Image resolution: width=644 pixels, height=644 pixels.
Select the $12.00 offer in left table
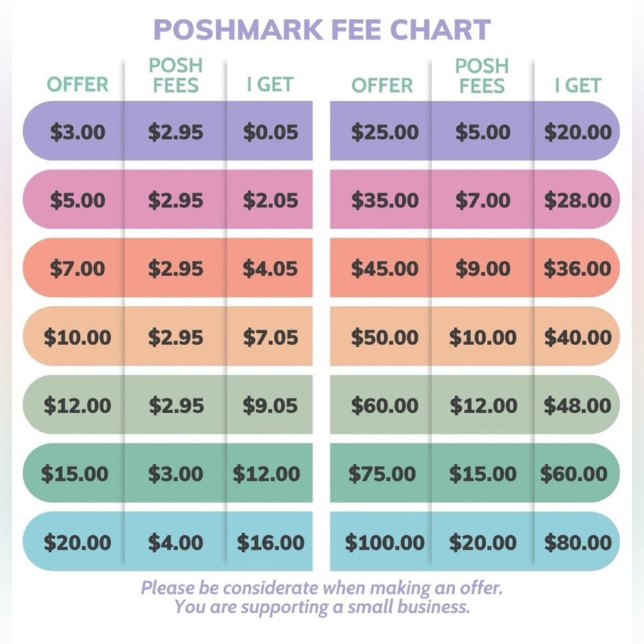[x=78, y=405]
